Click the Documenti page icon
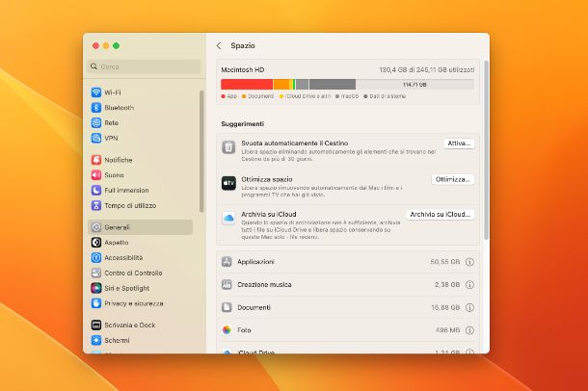 click(x=227, y=307)
